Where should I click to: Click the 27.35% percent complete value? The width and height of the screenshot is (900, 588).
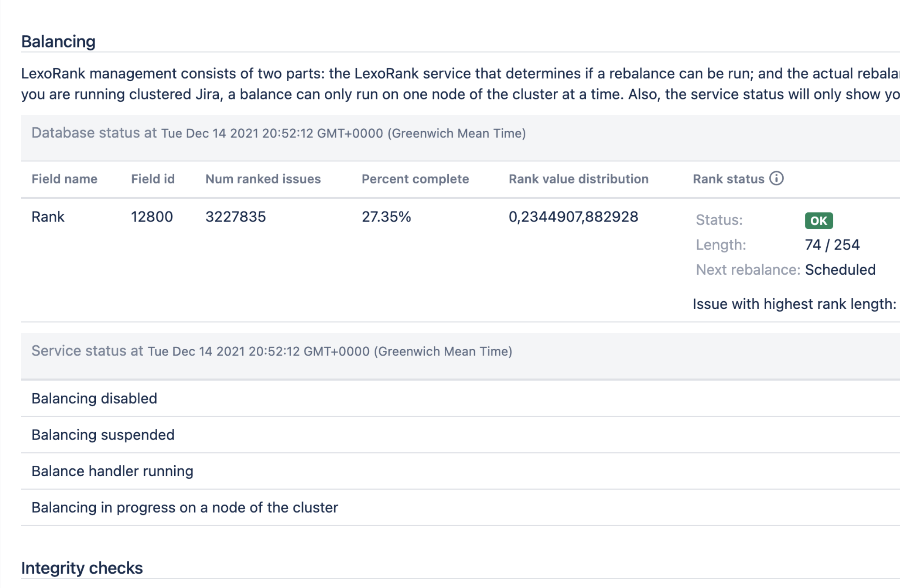(386, 217)
